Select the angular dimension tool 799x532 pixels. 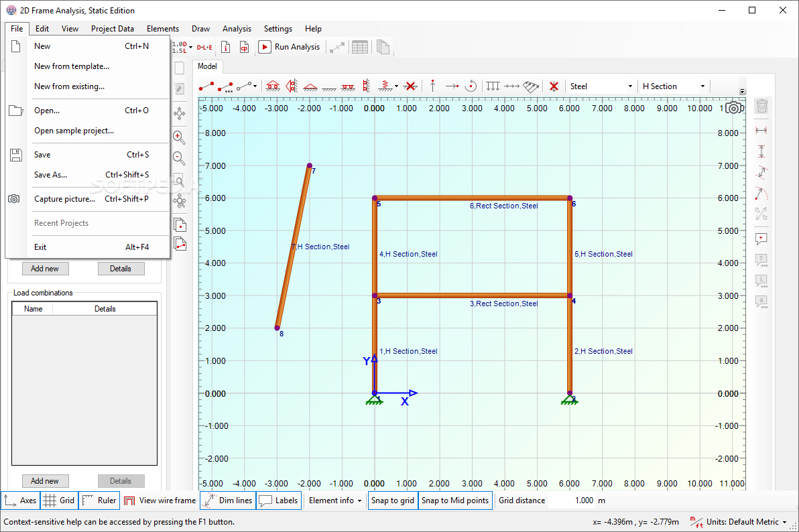[x=761, y=194]
